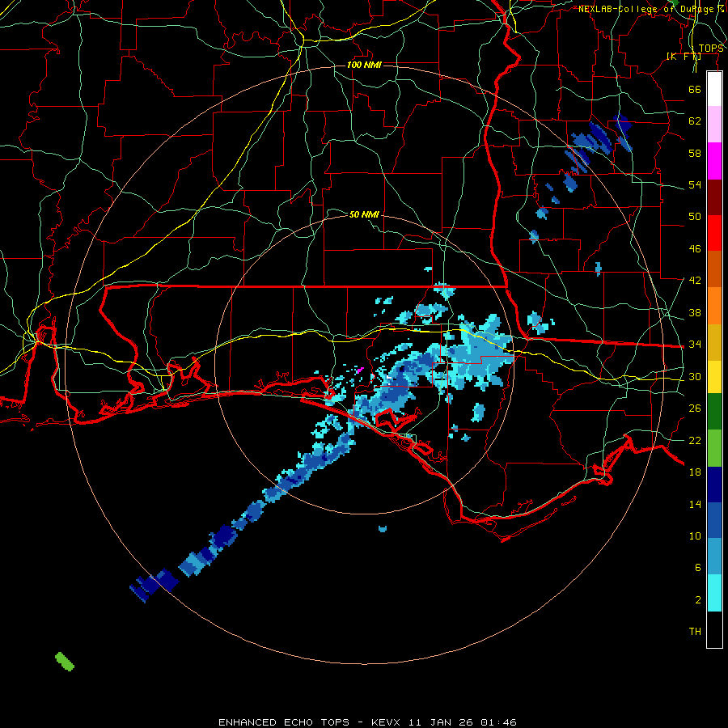
Task: Click the 54 legend value
Action: click(x=695, y=184)
